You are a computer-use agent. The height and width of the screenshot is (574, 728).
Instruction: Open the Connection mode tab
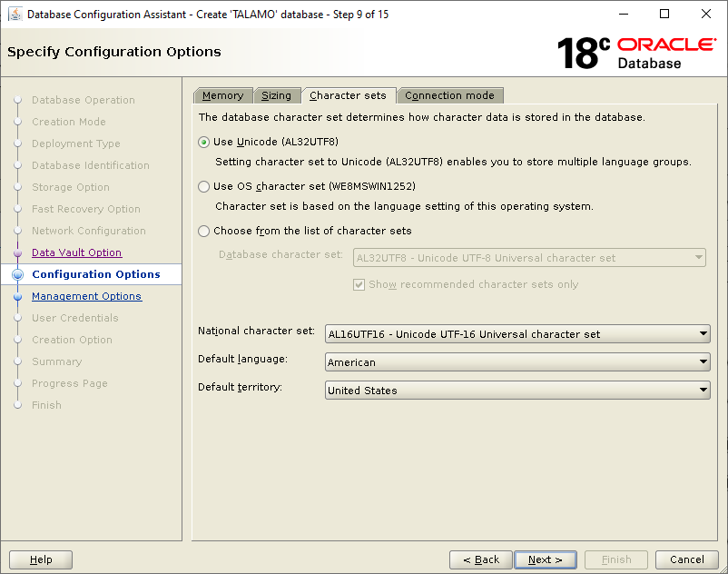449,95
